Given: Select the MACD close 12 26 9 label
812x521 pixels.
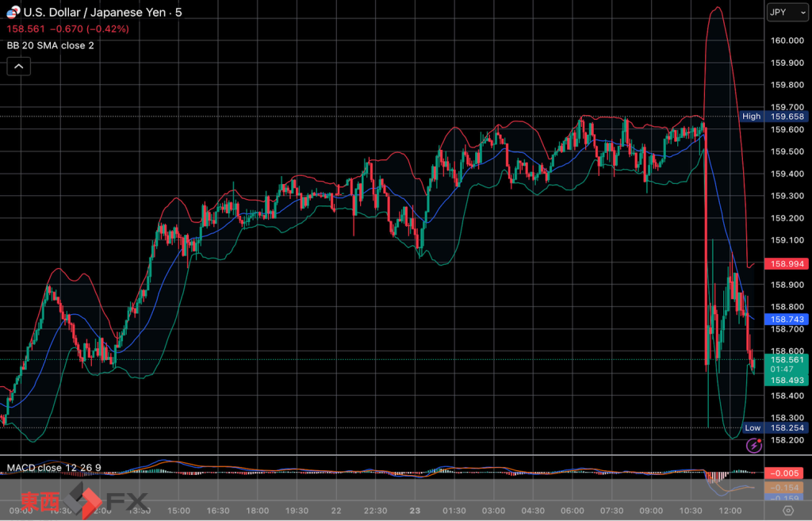Looking at the screenshot, I should [54, 467].
